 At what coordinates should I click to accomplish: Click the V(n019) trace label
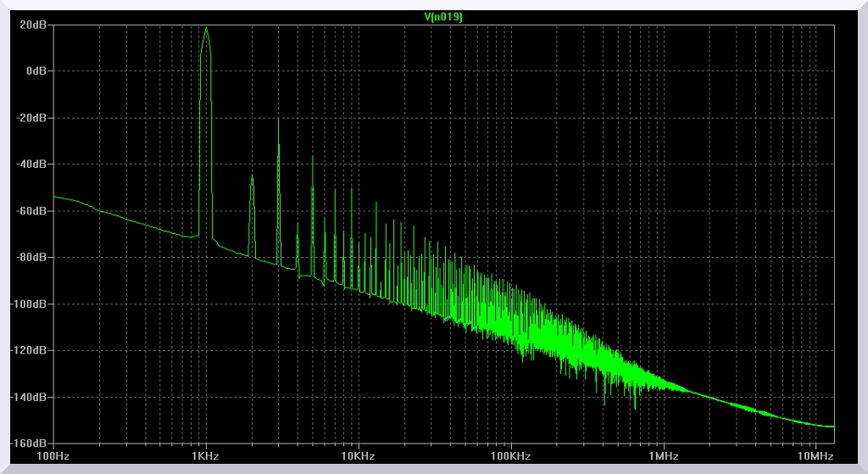(441, 14)
